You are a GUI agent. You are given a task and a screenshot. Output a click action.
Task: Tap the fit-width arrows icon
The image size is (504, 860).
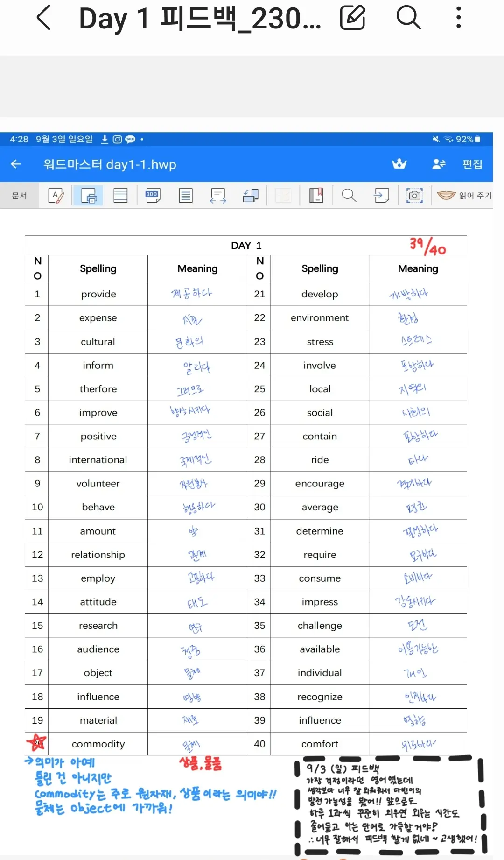click(218, 196)
